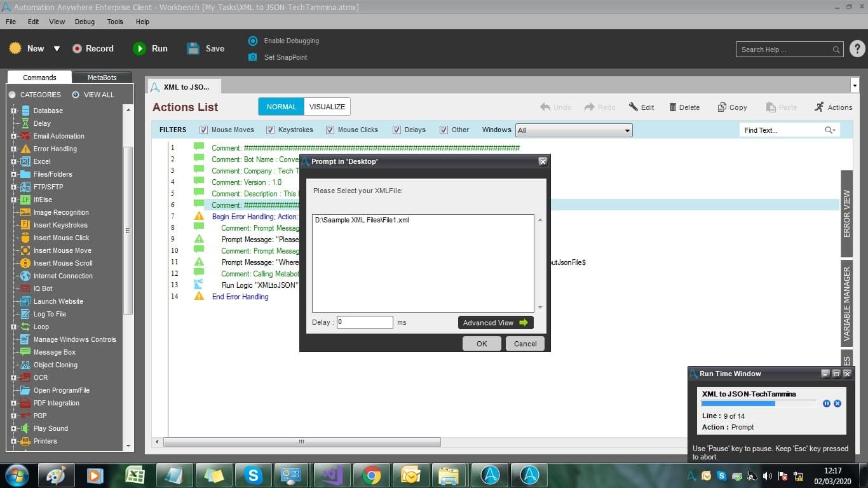The width and height of the screenshot is (868, 488).
Task: Click the Actions List horizontal scrollbar
Action: tap(302, 442)
